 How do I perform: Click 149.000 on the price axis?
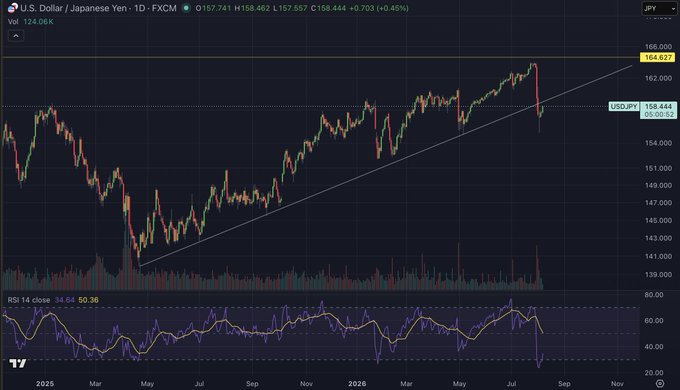click(x=658, y=185)
